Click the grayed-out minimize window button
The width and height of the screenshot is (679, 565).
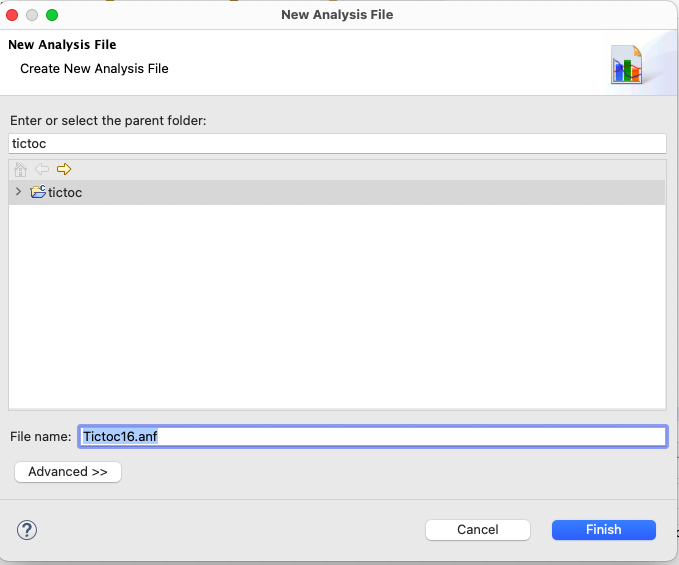click(32, 15)
